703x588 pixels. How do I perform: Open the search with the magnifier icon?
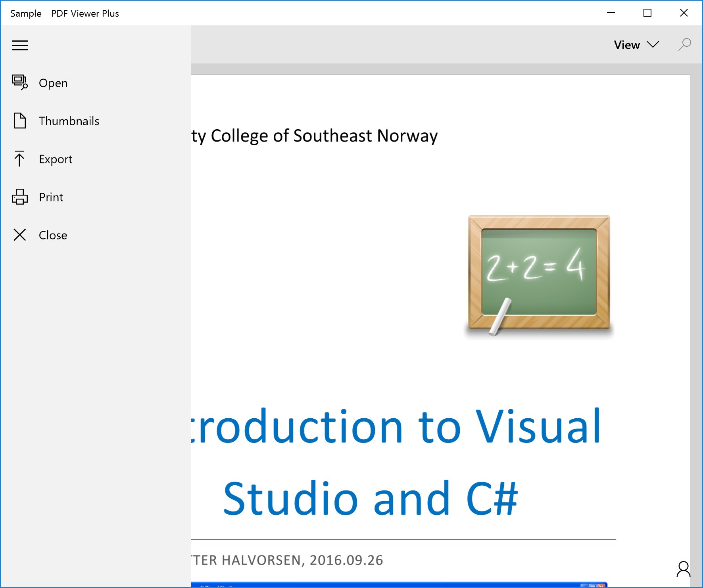pyautogui.click(x=685, y=45)
